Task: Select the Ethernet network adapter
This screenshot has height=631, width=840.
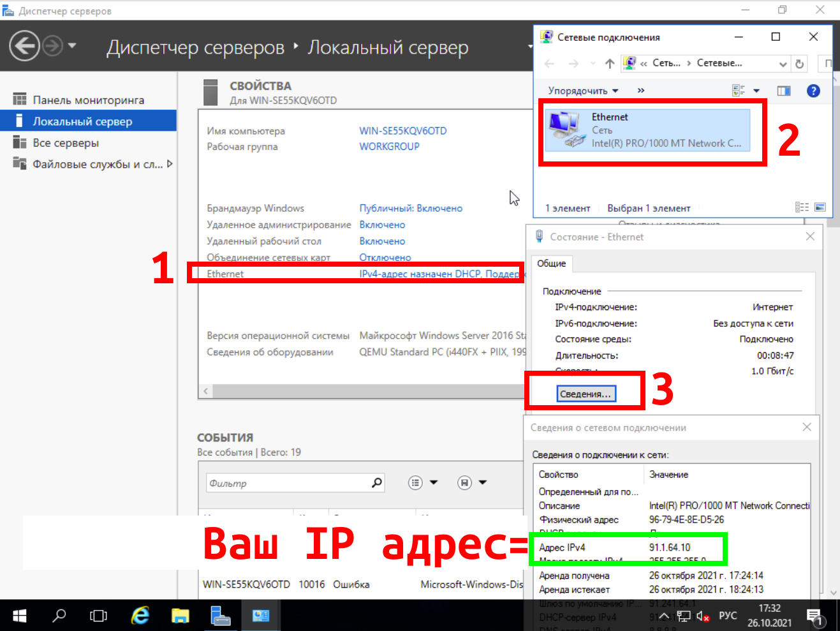Action: click(x=647, y=130)
